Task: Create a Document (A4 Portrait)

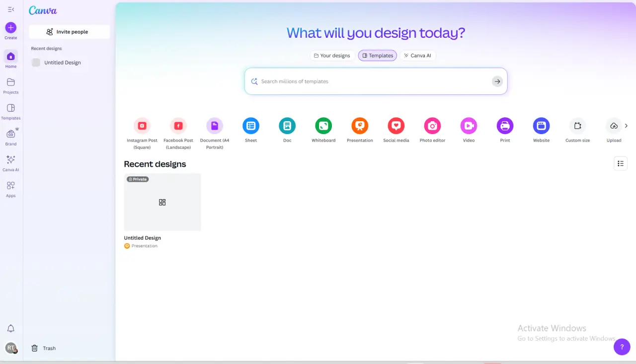Action: (x=215, y=133)
